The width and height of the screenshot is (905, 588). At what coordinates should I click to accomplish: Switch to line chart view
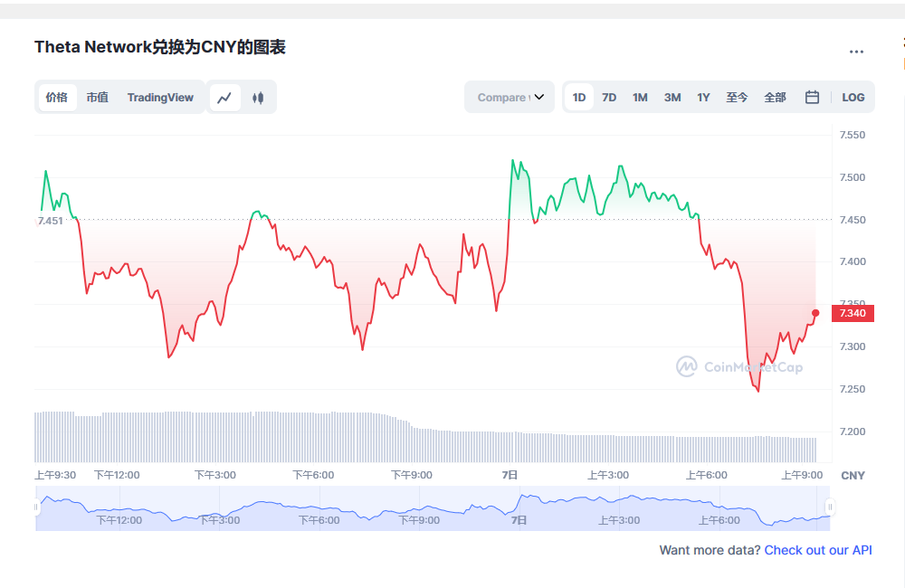pyautogui.click(x=224, y=98)
